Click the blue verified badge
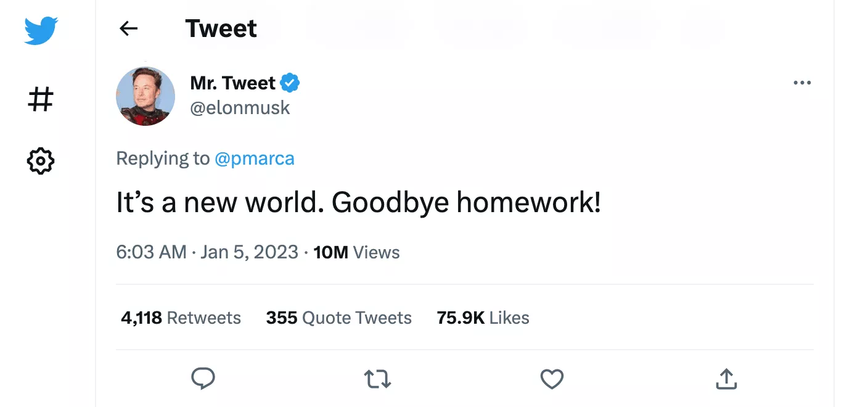868x407 pixels. tap(290, 83)
